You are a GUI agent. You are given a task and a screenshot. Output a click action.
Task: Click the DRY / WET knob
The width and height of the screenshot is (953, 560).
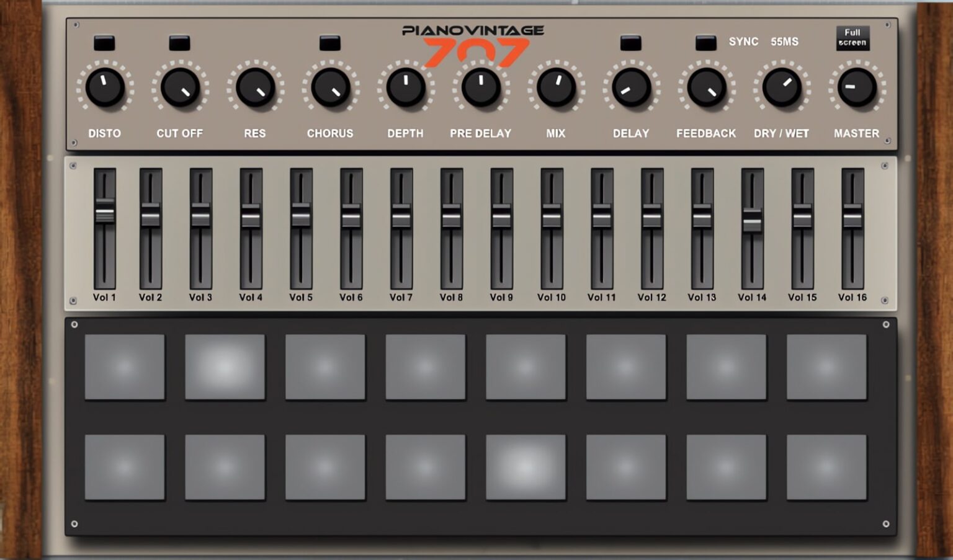[781, 87]
